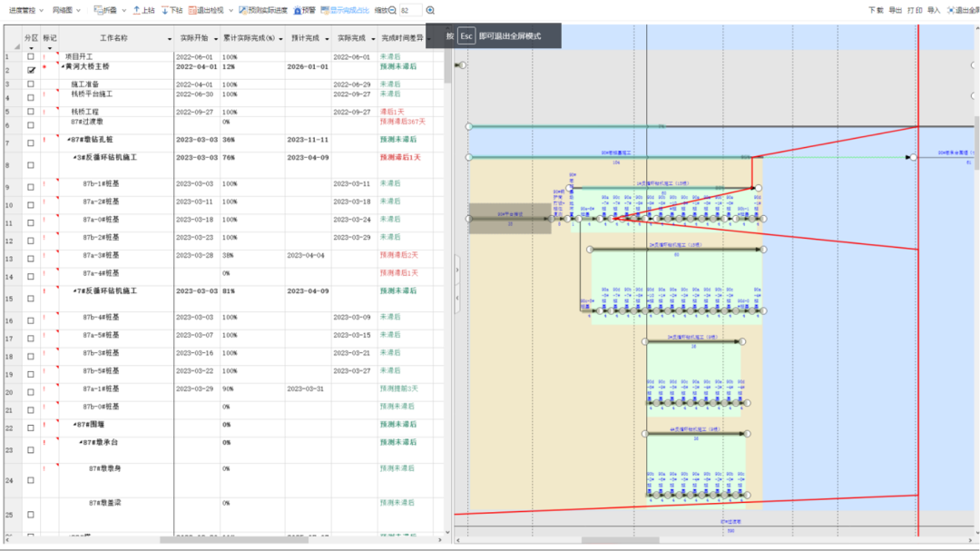Open the 工作名称 column filter dropdown
The image size is (980, 551).
point(170,40)
